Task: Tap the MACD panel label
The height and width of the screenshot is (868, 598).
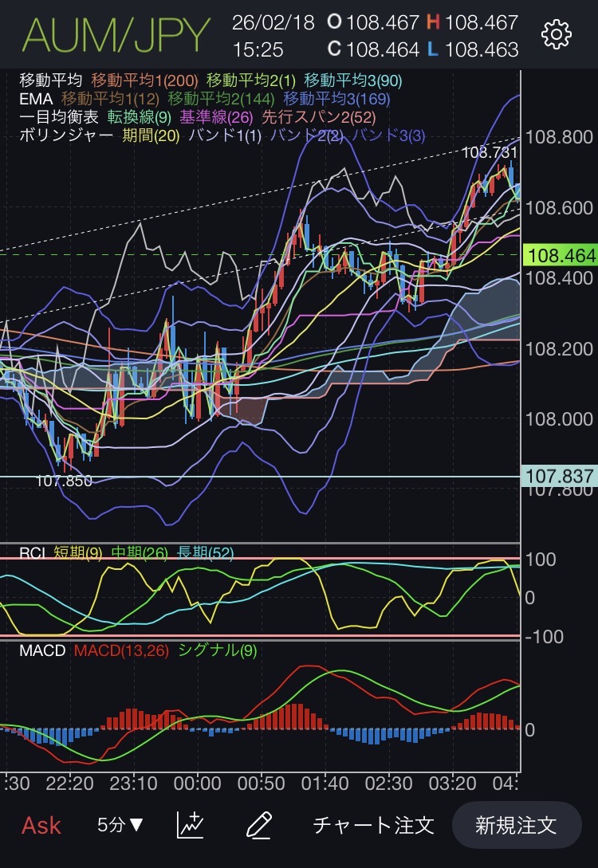Action: (x=42, y=650)
